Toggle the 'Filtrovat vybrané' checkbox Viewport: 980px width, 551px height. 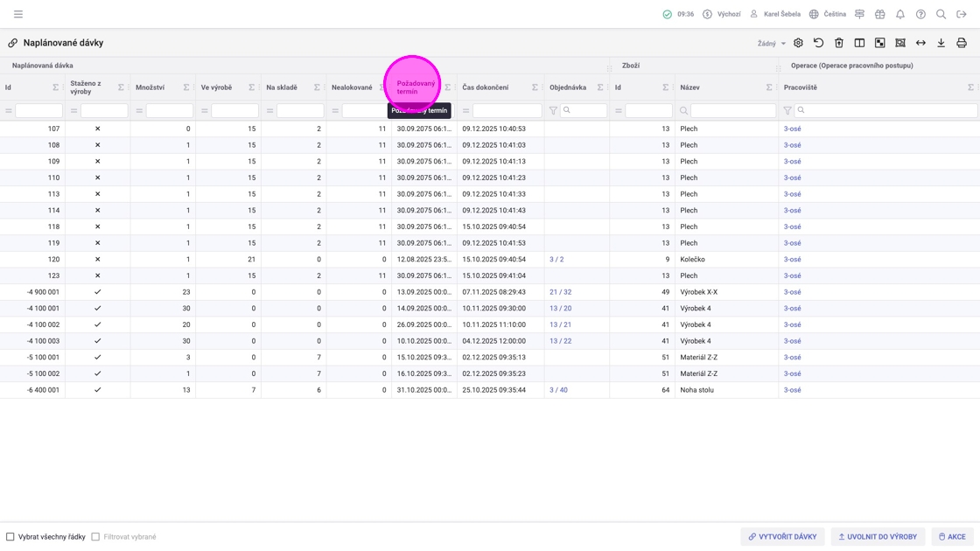(95, 537)
